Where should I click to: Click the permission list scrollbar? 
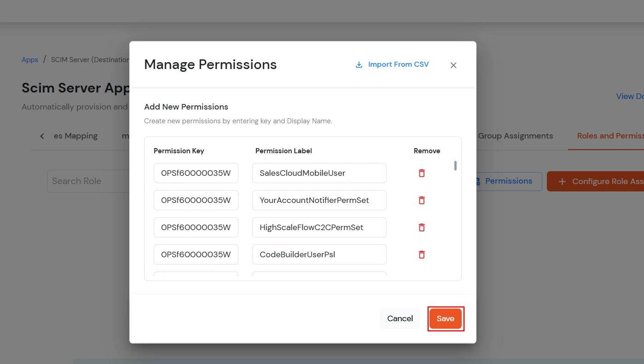pos(455,166)
